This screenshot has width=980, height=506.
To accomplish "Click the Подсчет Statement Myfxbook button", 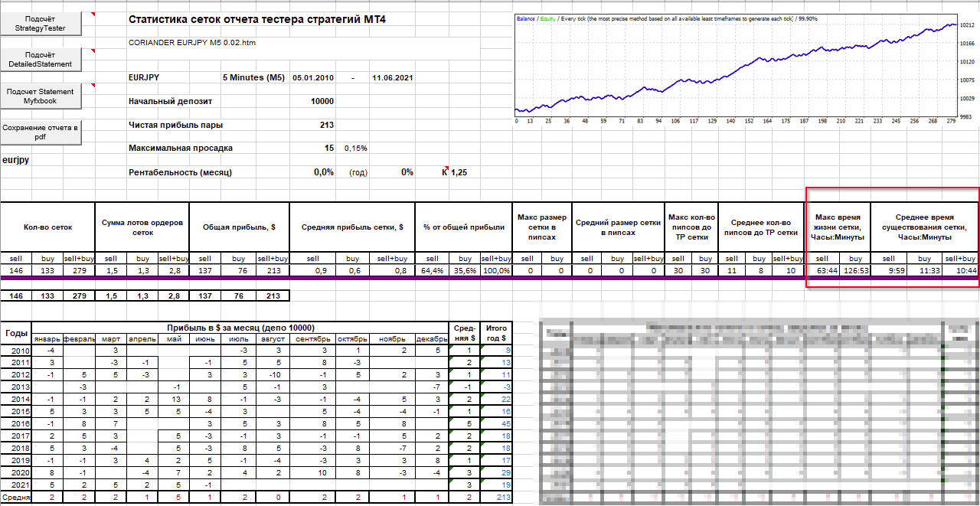I will [40, 96].
